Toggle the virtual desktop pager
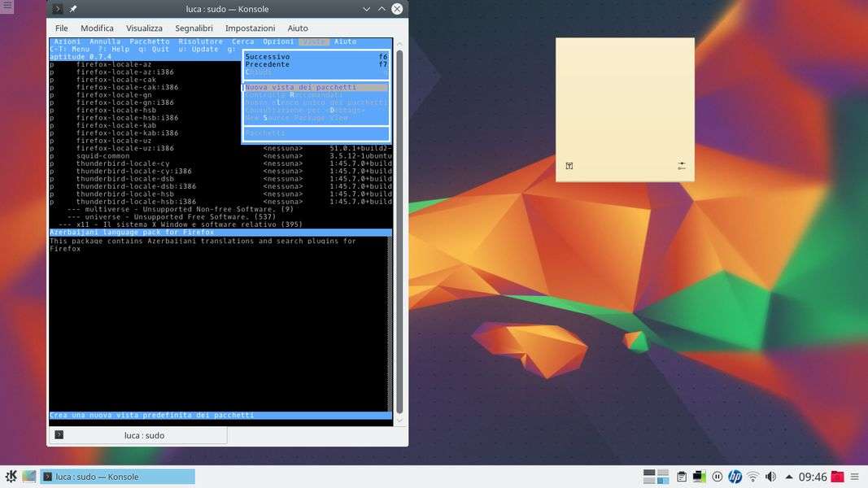The image size is (868, 488). click(656, 477)
